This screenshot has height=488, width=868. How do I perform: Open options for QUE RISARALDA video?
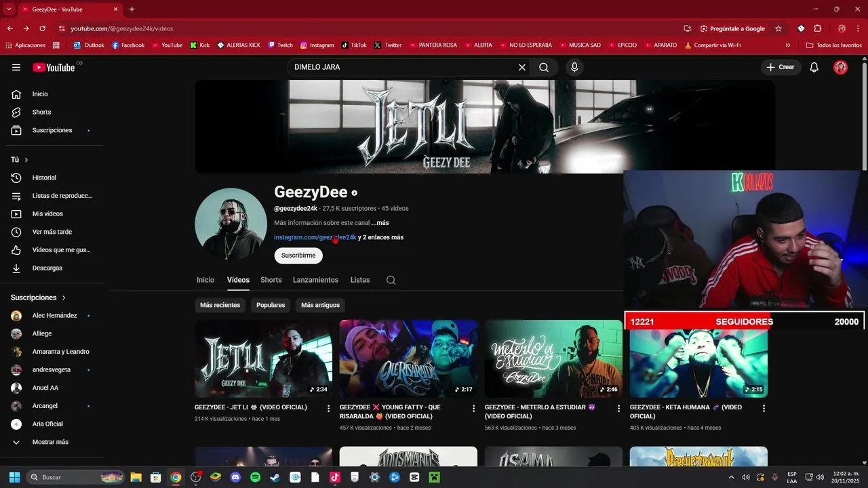473,409
